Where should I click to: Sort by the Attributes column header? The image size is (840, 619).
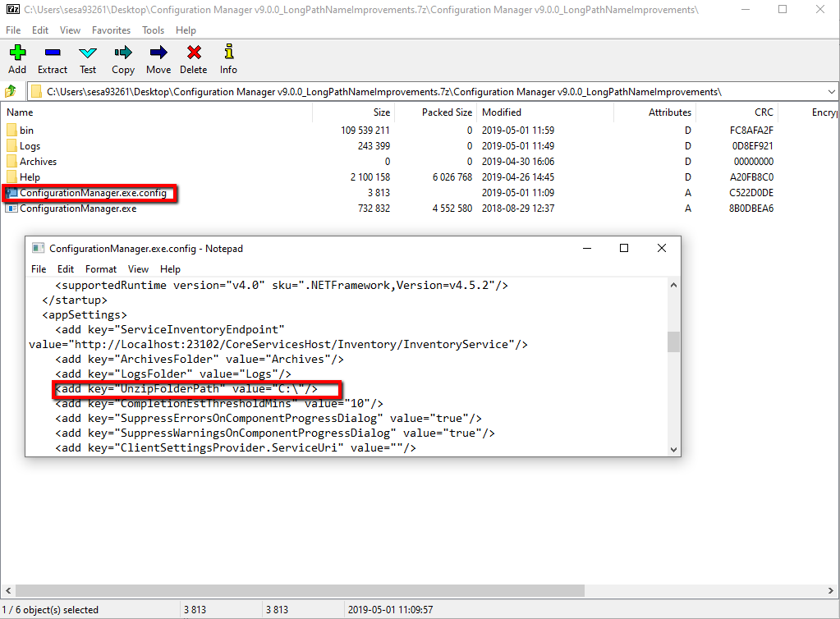[654, 112]
